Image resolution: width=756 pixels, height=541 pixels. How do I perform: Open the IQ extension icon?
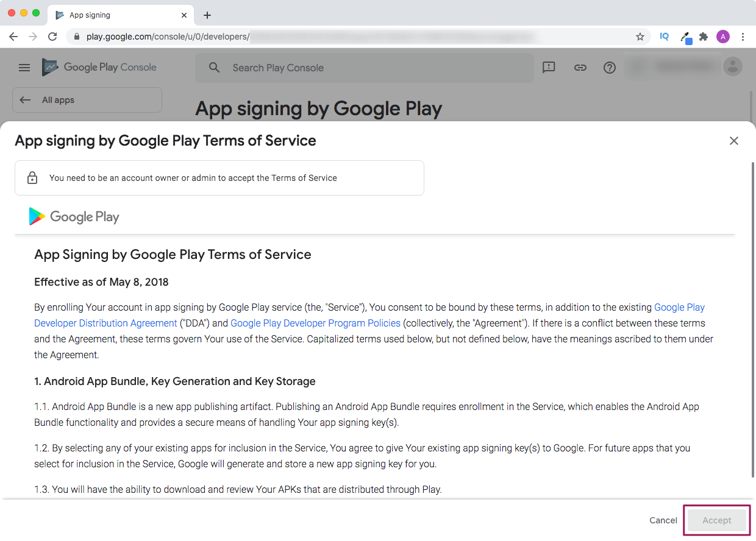click(665, 37)
